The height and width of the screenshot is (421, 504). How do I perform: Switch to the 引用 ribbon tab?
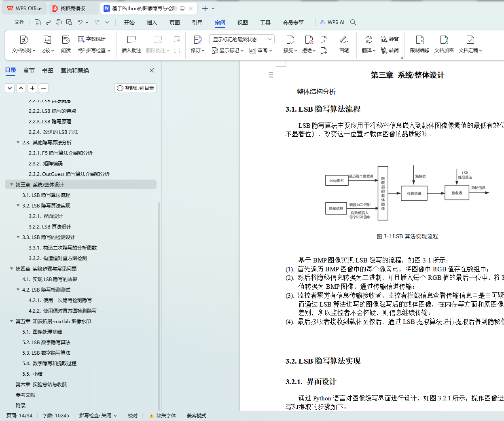tap(197, 23)
